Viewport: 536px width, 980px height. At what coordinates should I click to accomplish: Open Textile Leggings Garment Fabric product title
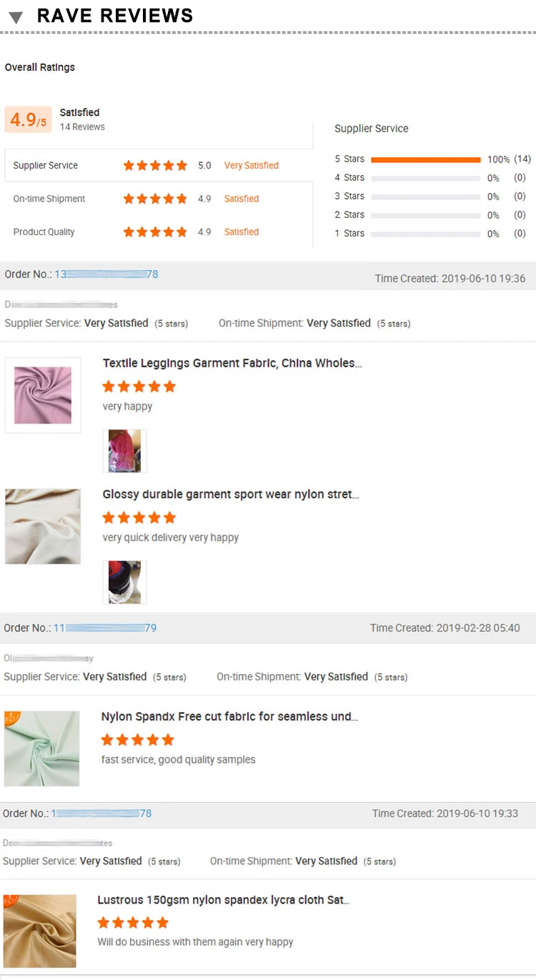(x=232, y=363)
